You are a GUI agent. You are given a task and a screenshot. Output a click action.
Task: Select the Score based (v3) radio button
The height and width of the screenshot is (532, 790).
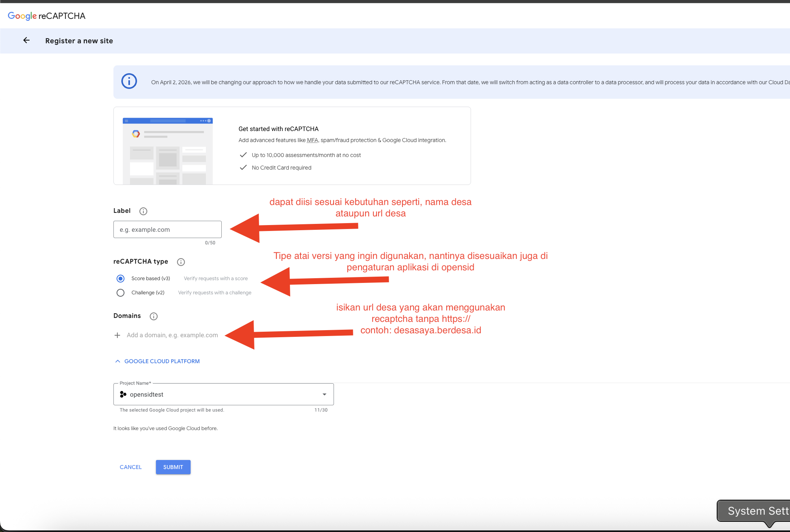click(121, 279)
